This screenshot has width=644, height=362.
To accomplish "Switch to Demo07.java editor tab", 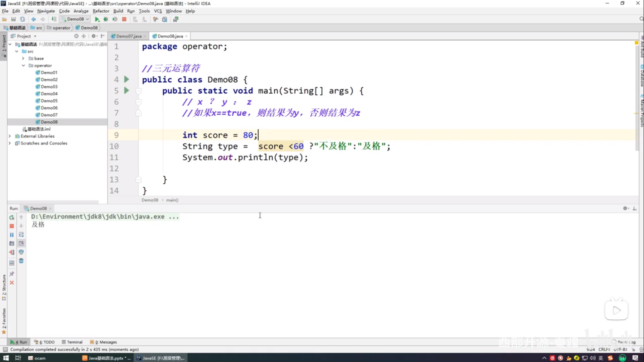I will (x=129, y=36).
